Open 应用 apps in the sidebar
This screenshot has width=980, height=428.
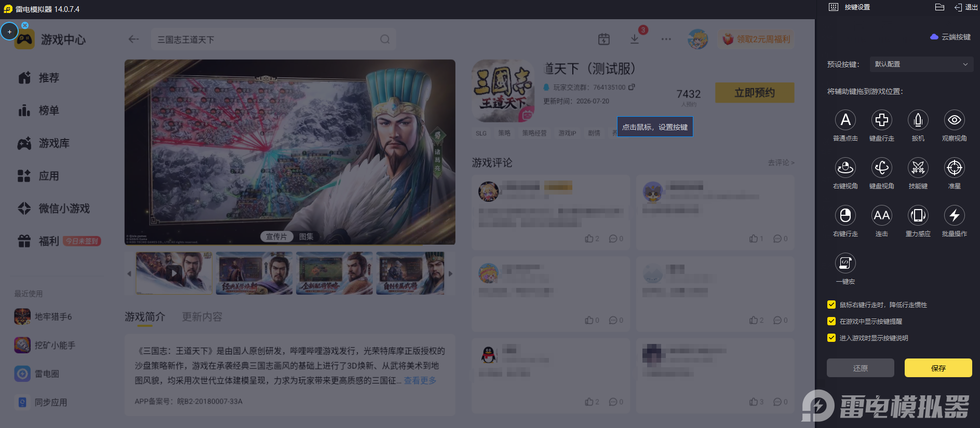click(x=38, y=176)
